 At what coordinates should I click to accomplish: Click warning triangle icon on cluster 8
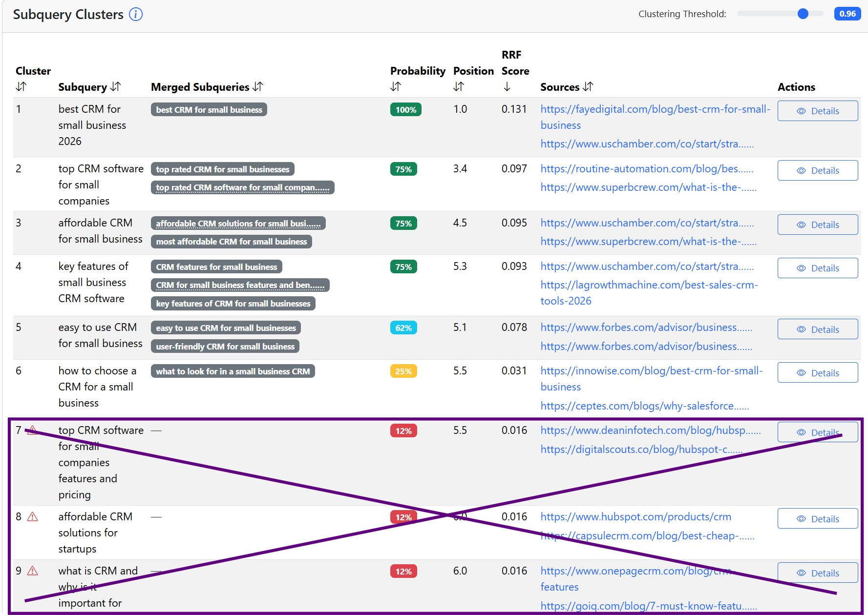(x=32, y=516)
